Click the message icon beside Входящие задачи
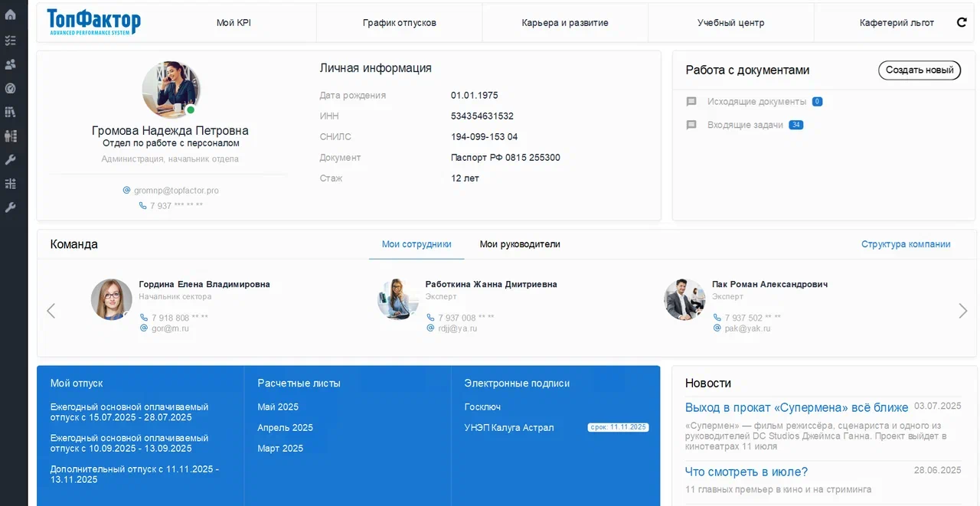980x506 pixels. tap(691, 125)
